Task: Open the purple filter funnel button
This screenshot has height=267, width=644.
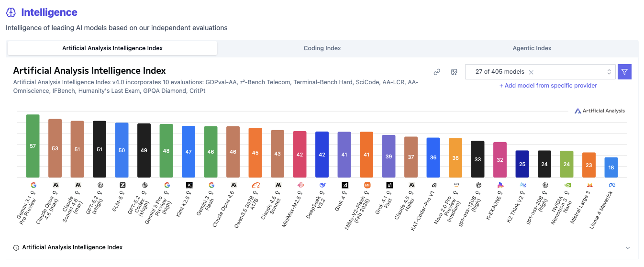Action: [x=624, y=72]
